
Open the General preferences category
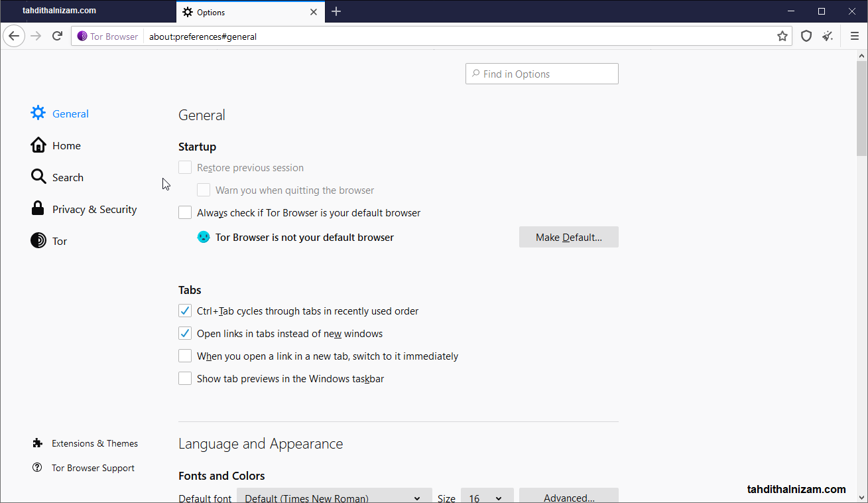70,113
